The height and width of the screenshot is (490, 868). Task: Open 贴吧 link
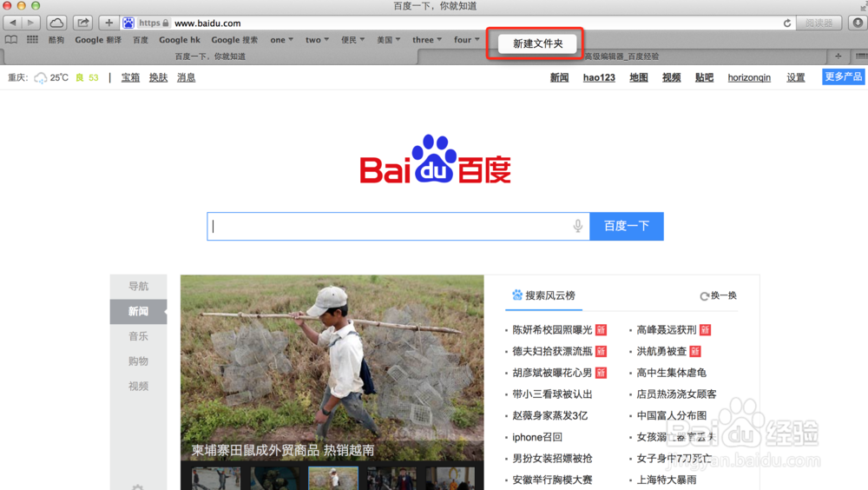[x=704, y=77]
